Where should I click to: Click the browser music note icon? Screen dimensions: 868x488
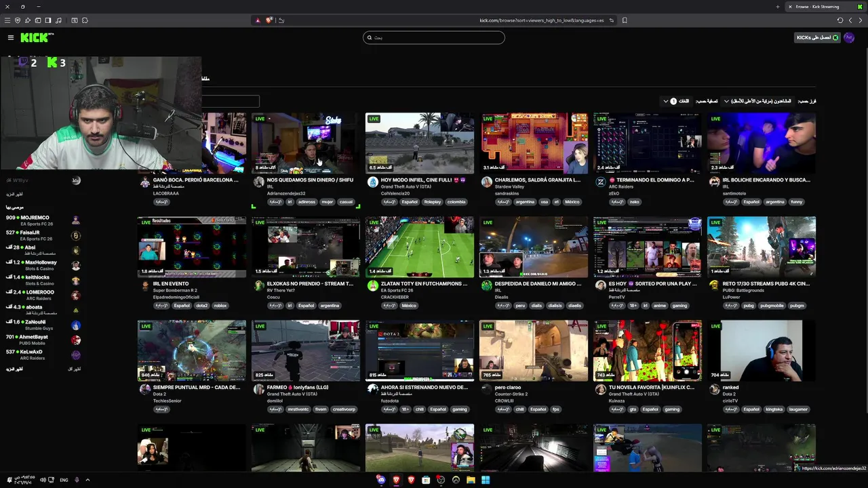[x=58, y=20]
